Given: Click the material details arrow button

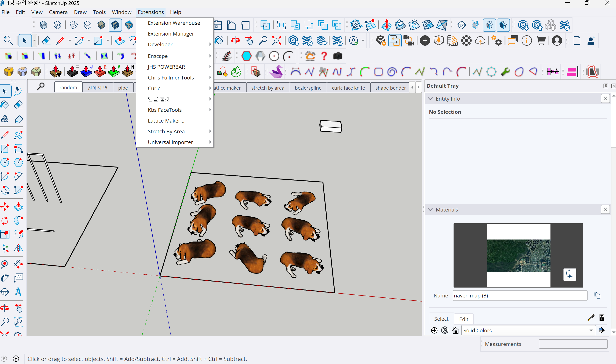Looking at the screenshot, I should pyautogui.click(x=602, y=330).
